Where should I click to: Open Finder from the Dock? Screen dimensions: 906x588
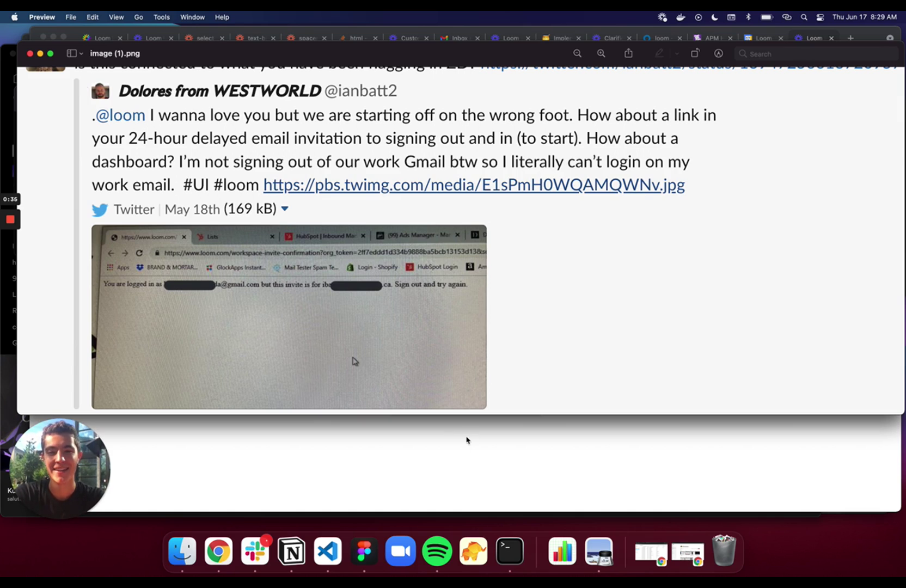(182, 552)
